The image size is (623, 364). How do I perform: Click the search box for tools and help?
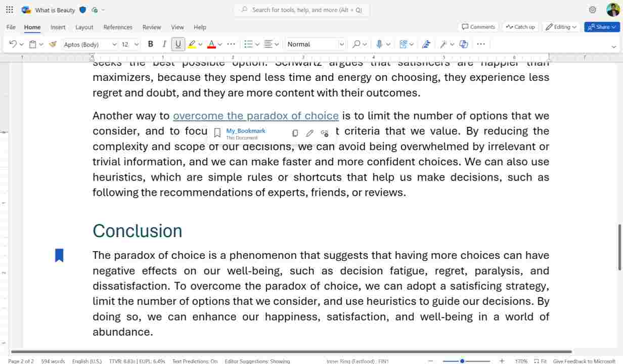tap(302, 10)
